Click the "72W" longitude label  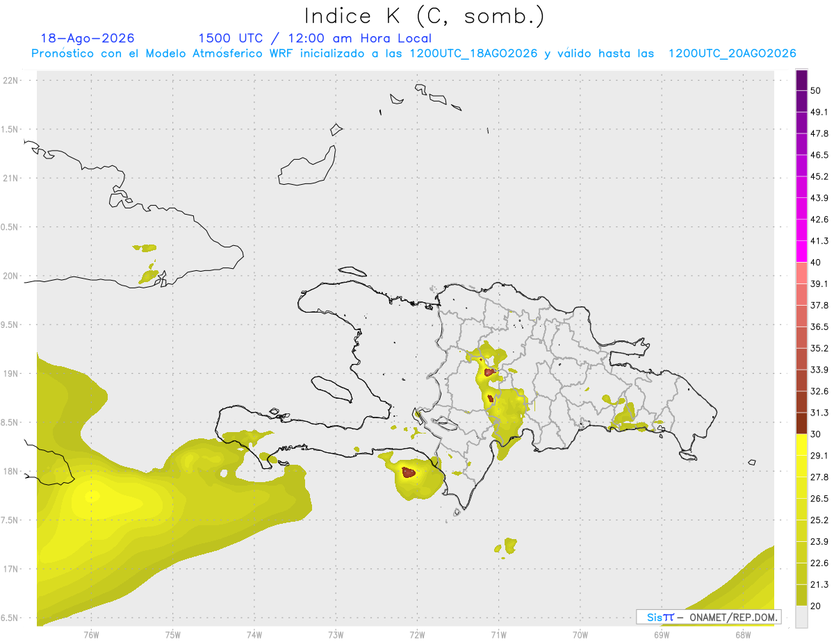(417, 635)
